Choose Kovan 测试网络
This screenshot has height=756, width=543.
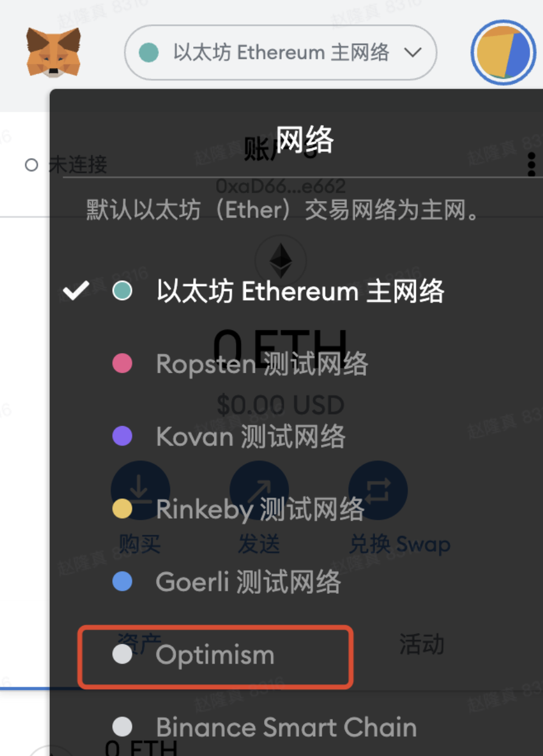click(250, 436)
